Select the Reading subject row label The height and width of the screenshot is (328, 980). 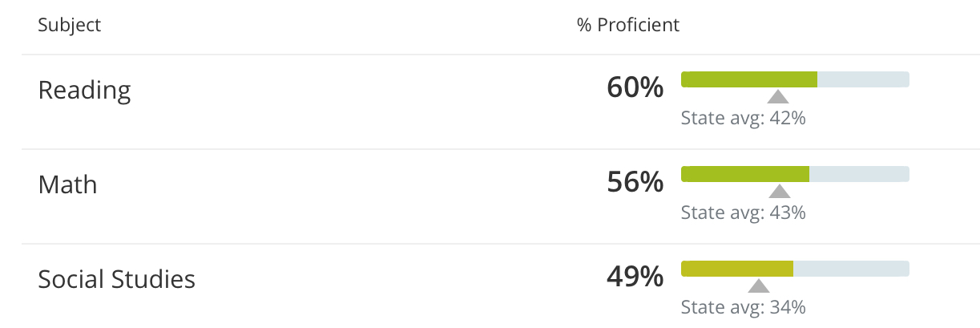coord(85,90)
